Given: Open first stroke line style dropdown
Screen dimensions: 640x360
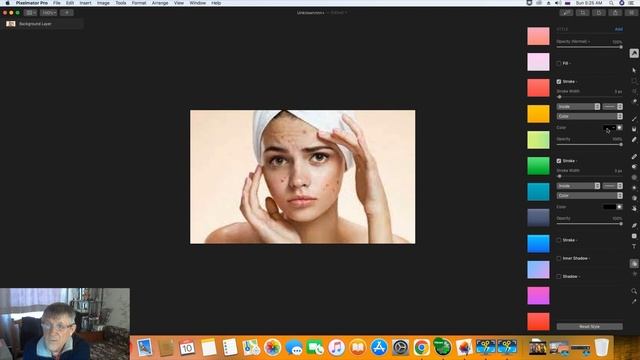Looking at the screenshot, I should point(612,107).
